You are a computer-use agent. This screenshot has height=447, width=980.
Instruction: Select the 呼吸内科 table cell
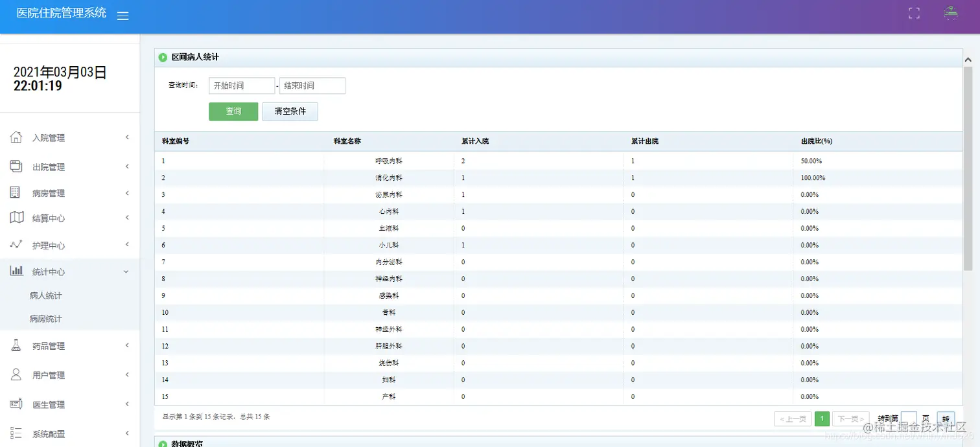tap(389, 161)
